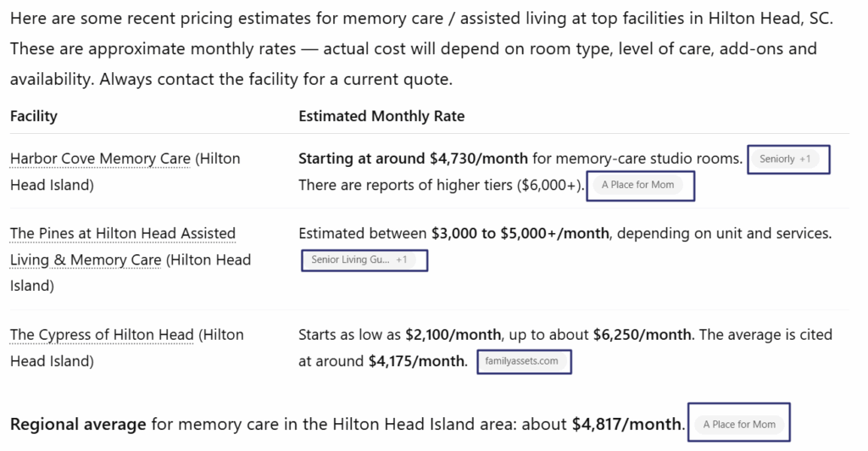Open A Place for Mom citation near higher tiers
Viewport: 868px width, 451px height.
tap(637, 185)
